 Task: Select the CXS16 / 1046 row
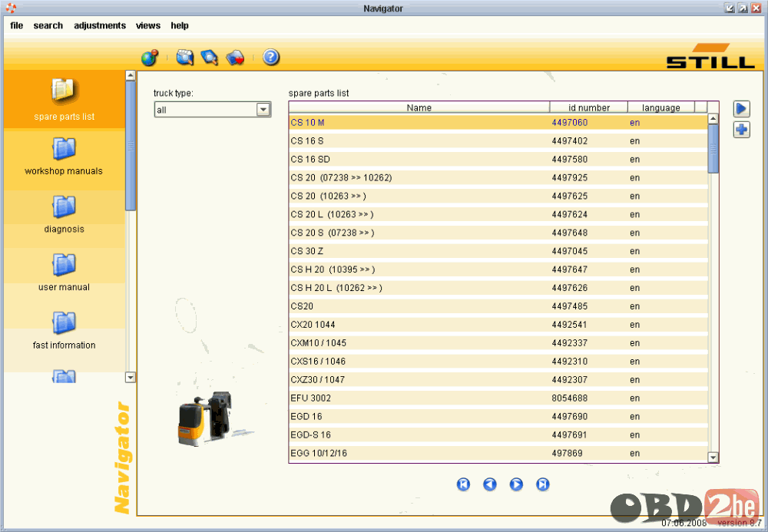(x=498, y=362)
